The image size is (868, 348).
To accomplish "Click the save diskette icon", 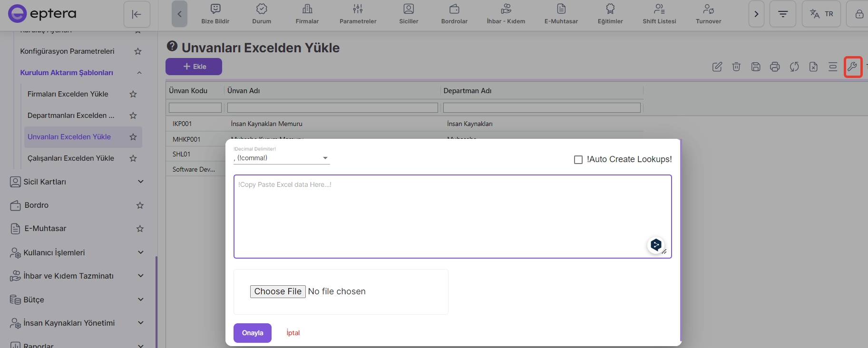I will (756, 67).
